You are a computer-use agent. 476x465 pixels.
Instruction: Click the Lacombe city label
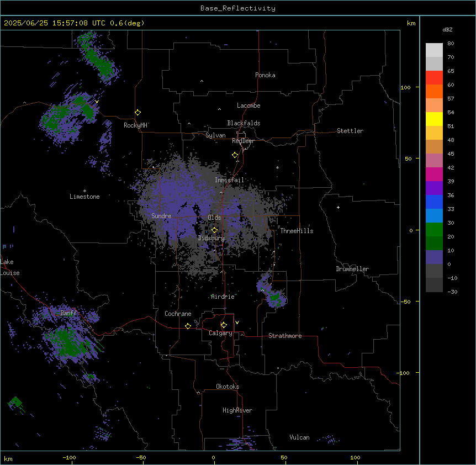248,105
